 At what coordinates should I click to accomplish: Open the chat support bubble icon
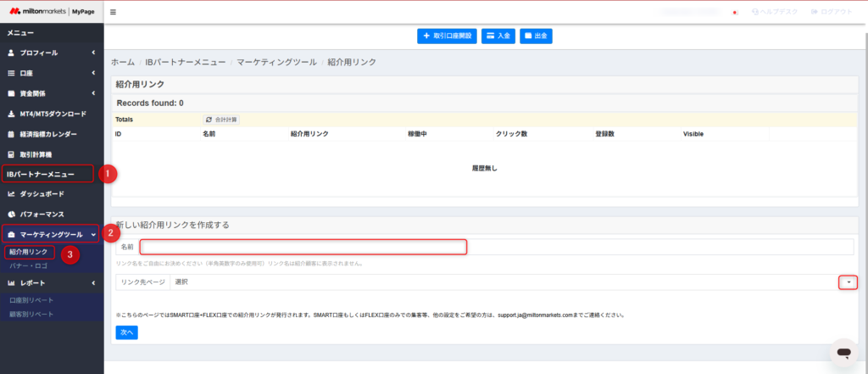tap(843, 352)
